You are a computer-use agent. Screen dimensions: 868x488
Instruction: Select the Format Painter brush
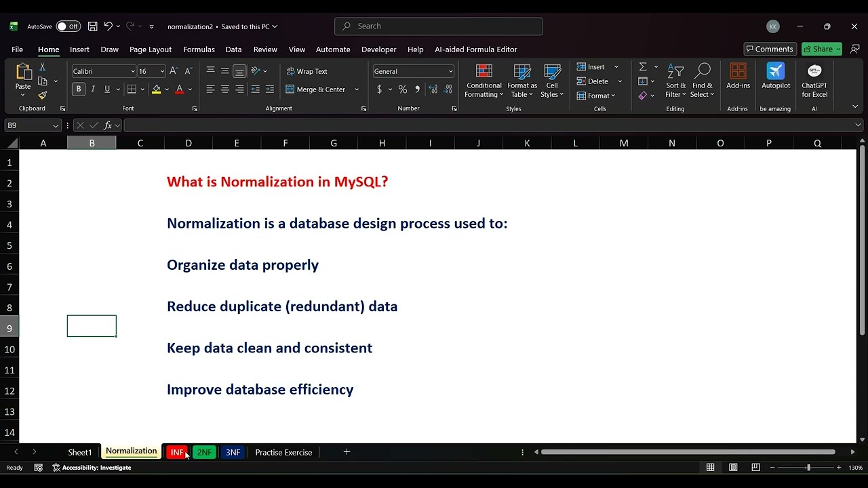pyautogui.click(x=43, y=95)
